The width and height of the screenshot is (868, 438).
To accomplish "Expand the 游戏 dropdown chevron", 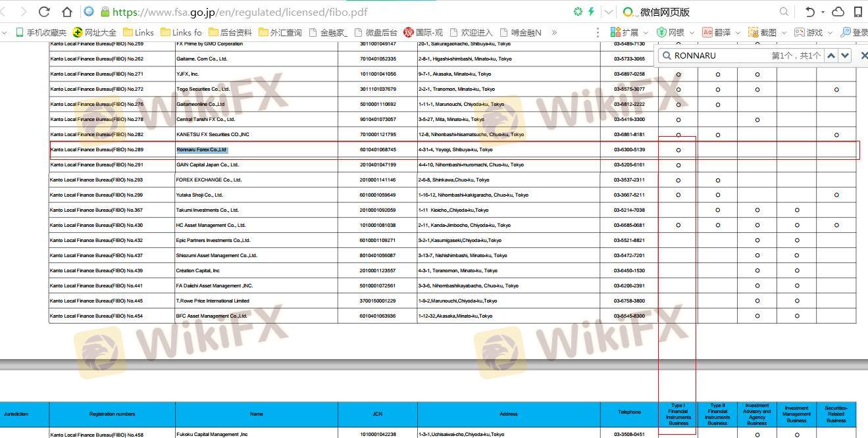I will click(x=830, y=32).
